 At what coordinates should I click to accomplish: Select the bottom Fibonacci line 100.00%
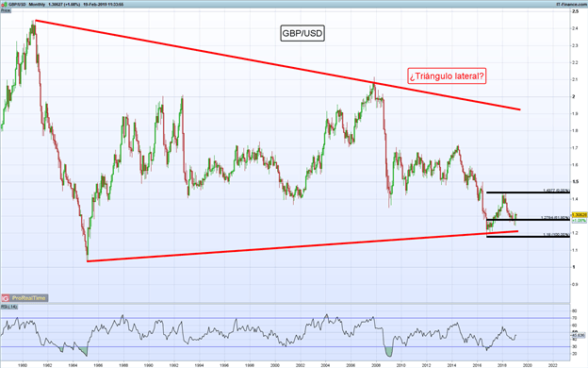[528, 237]
